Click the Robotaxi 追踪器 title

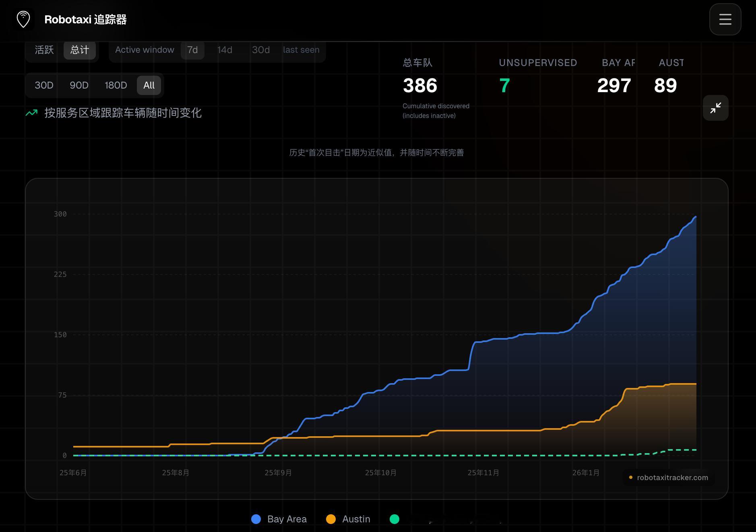(x=85, y=19)
